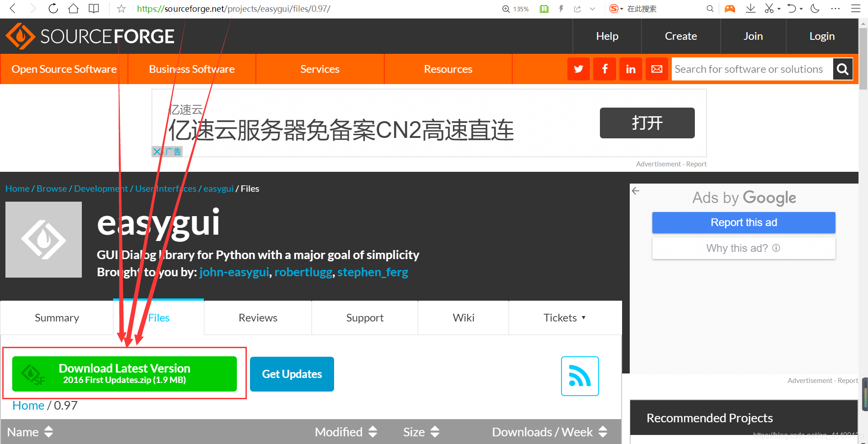
Task: Switch to the Files tab
Action: click(159, 318)
